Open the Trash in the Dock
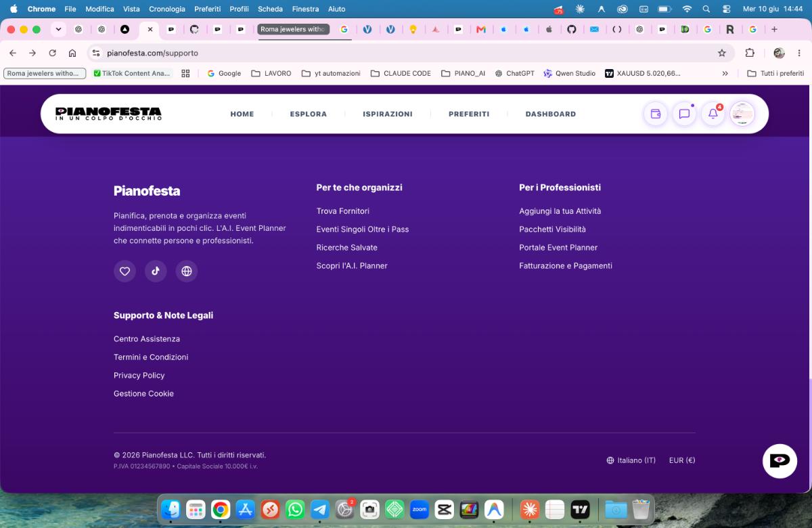Image resolution: width=812 pixels, height=528 pixels. (641, 510)
